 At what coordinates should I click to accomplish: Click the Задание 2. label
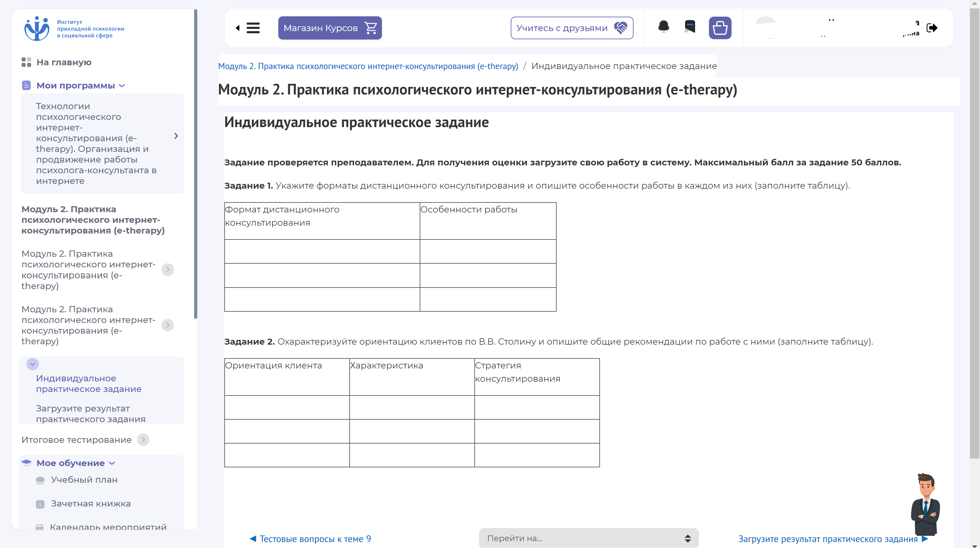249,342
